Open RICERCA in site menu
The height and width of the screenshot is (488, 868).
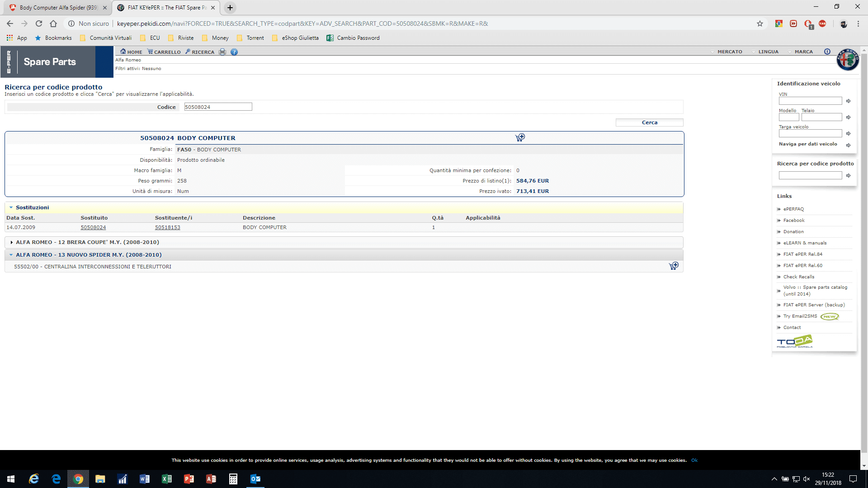coord(199,52)
